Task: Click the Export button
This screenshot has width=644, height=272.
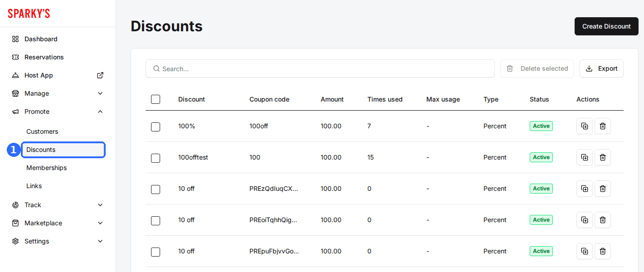Action: pyautogui.click(x=601, y=68)
